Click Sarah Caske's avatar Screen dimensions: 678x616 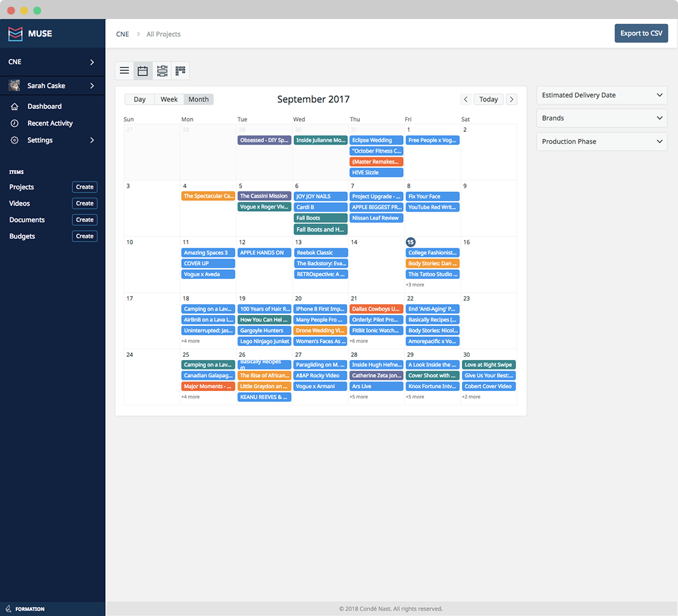click(x=15, y=86)
